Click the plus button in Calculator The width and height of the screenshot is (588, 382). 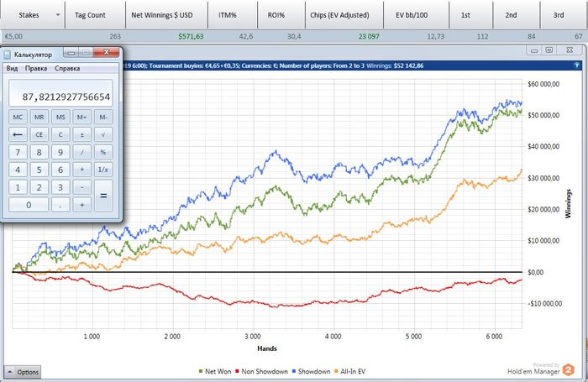(81, 205)
